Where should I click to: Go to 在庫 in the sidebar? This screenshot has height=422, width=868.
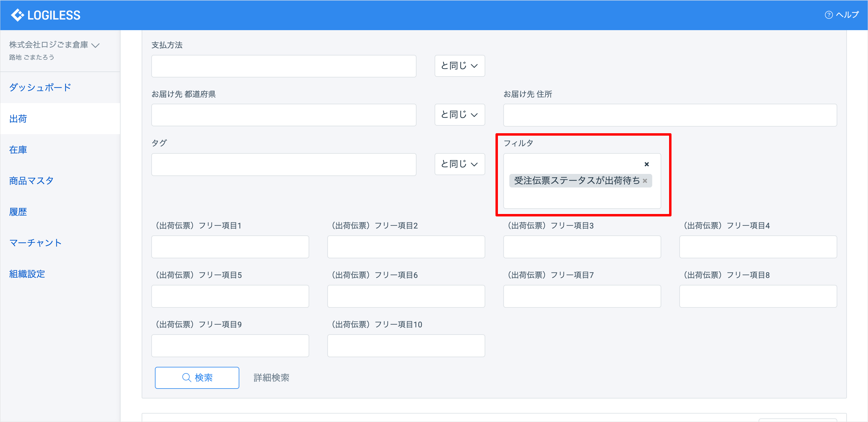point(18,150)
